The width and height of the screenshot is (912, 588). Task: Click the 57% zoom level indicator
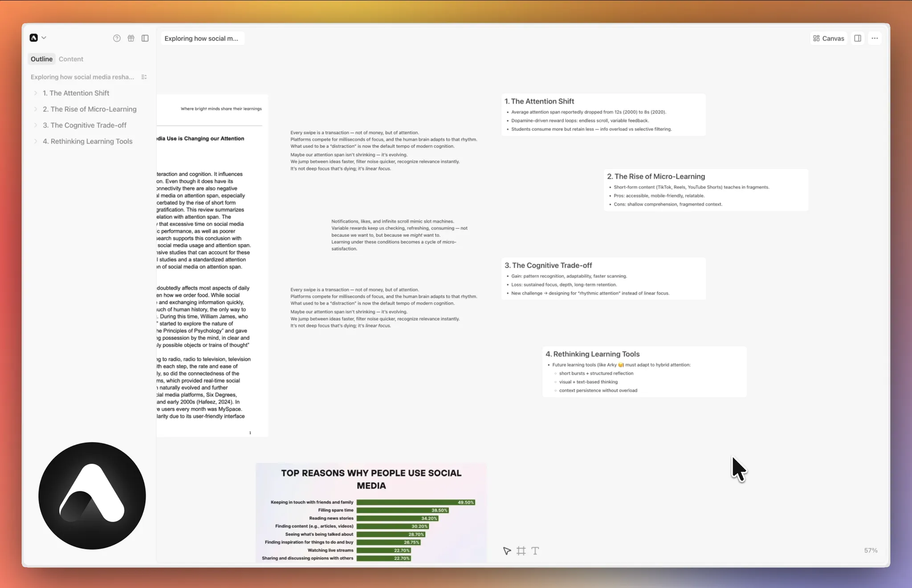(871, 551)
